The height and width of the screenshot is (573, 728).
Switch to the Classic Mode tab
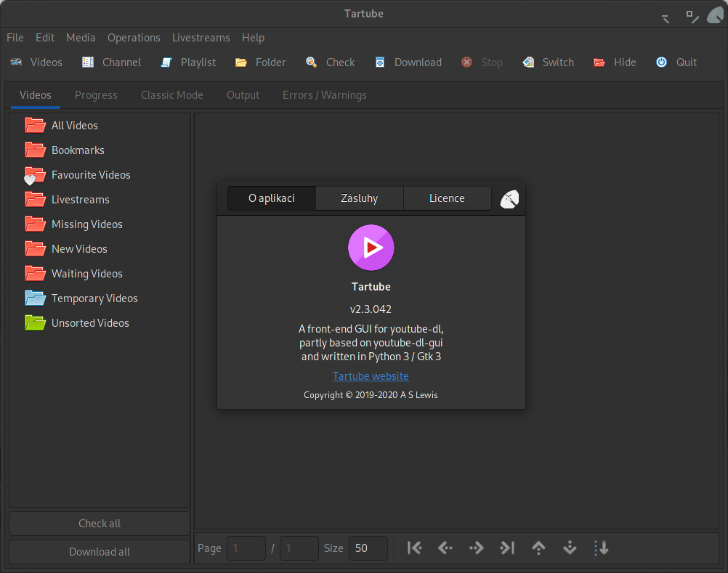coord(172,95)
